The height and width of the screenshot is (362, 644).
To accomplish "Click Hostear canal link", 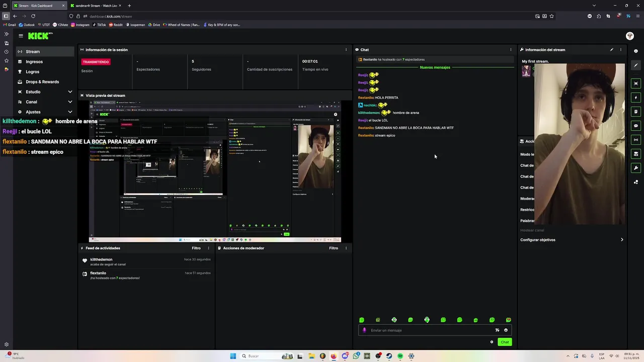I will [x=532, y=230].
